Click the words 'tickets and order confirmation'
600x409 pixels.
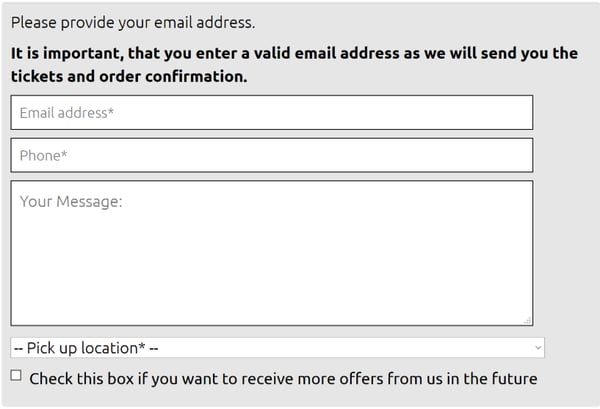click(x=129, y=76)
